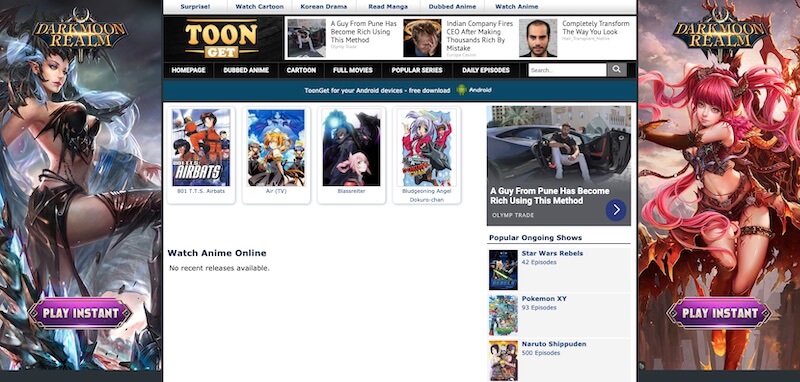The height and width of the screenshot is (382, 800).
Task: Open the Full Movies menu item
Action: [353, 70]
